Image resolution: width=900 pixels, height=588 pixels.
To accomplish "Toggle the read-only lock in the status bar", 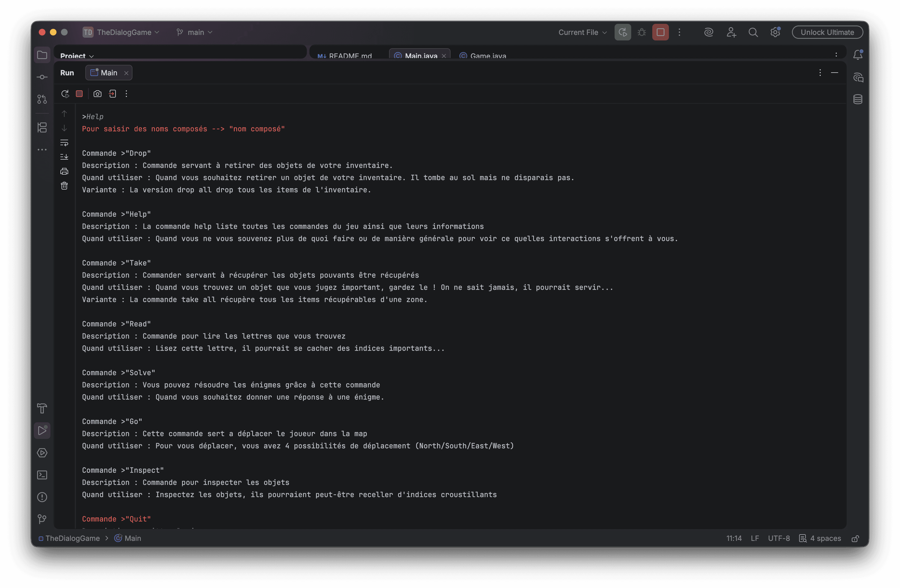I will (x=855, y=538).
